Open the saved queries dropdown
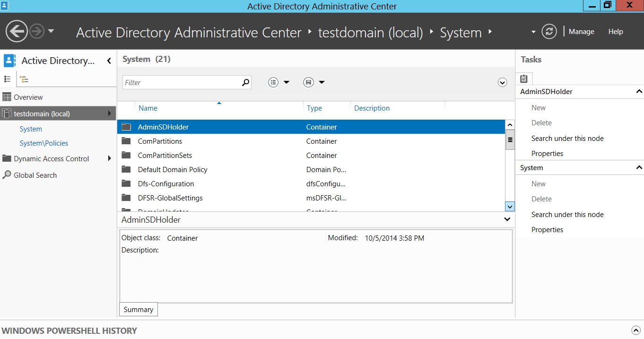 point(314,82)
